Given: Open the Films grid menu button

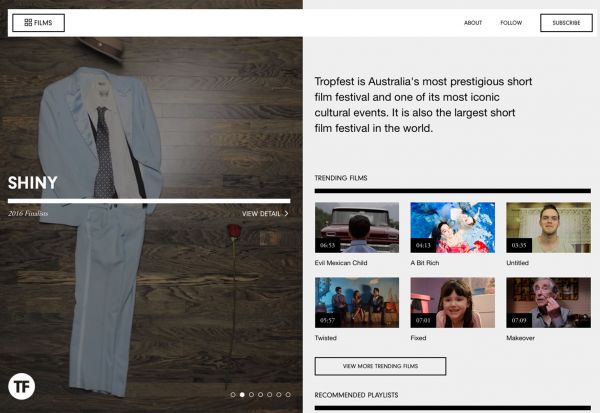Looking at the screenshot, I should click(38, 23).
